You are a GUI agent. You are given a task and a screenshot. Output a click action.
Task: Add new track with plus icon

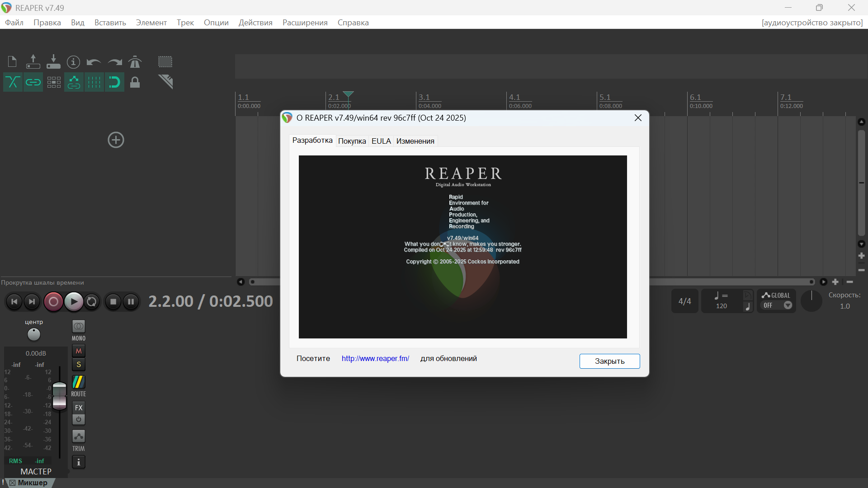click(x=116, y=140)
